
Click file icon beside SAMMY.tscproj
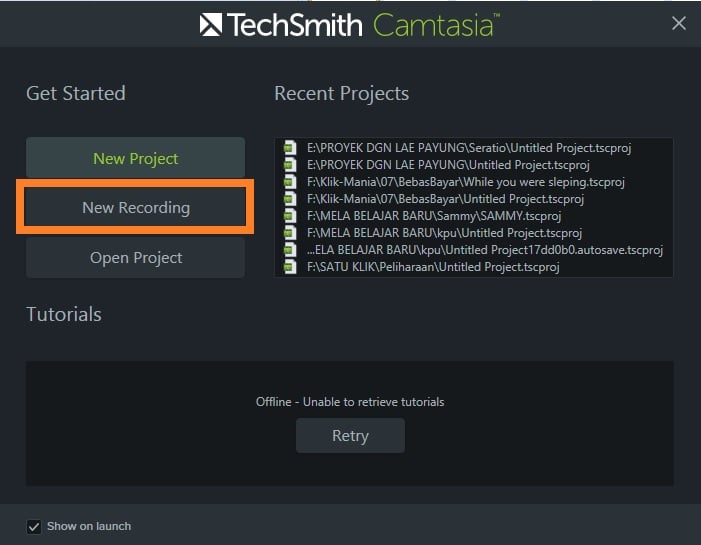click(290, 215)
